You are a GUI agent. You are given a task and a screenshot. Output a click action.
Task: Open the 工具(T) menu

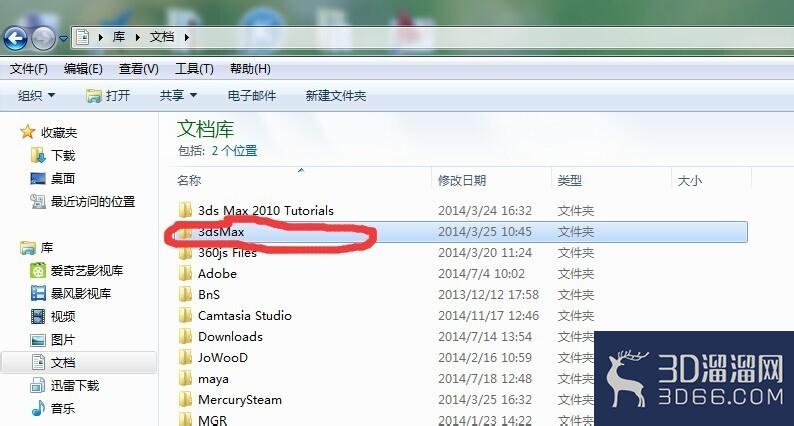pyautogui.click(x=194, y=68)
